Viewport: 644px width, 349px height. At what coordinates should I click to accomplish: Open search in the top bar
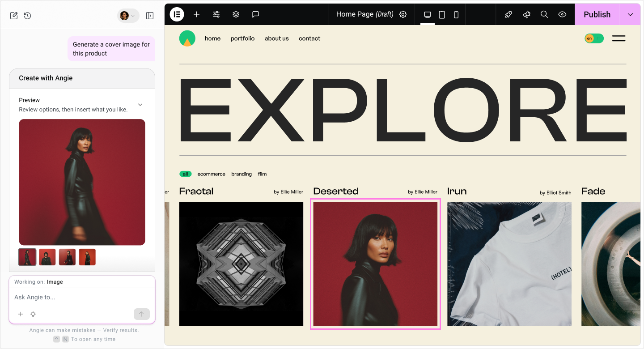pos(544,14)
